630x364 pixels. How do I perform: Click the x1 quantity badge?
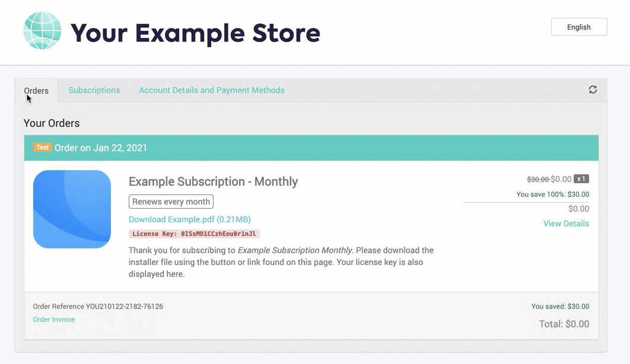581,178
